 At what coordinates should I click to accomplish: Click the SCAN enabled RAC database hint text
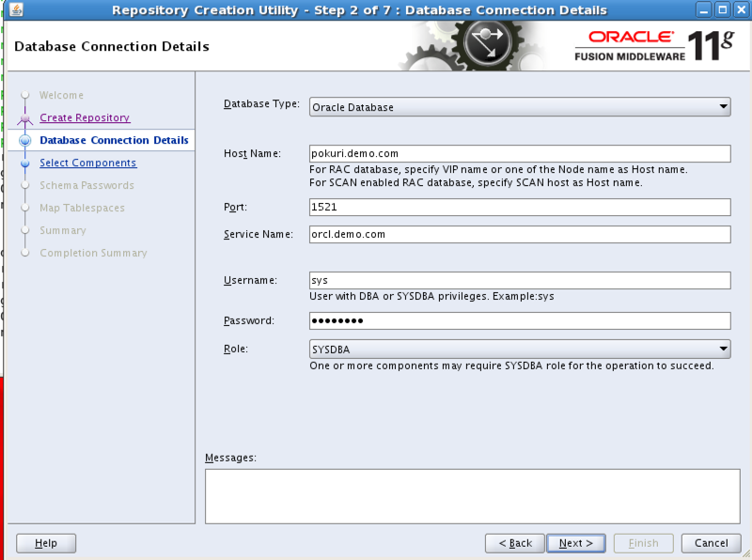tap(476, 182)
